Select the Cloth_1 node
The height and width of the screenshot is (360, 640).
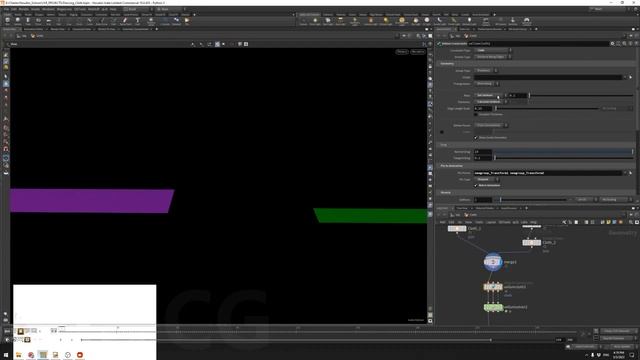pos(457,229)
